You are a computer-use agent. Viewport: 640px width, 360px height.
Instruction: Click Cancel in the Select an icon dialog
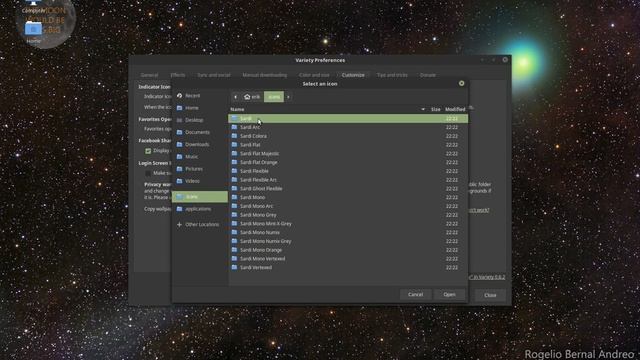pos(416,294)
